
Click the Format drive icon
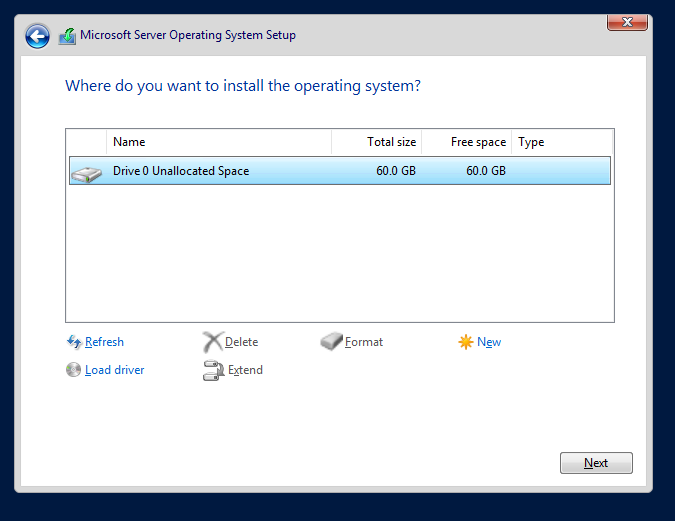coord(331,342)
